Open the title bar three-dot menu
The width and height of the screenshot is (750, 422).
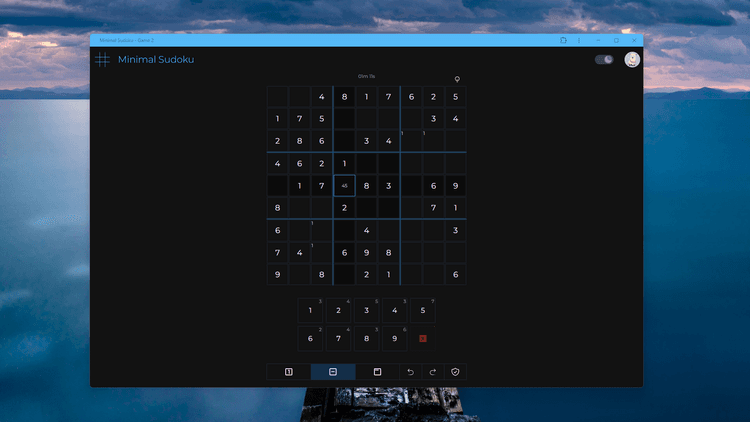click(579, 40)
